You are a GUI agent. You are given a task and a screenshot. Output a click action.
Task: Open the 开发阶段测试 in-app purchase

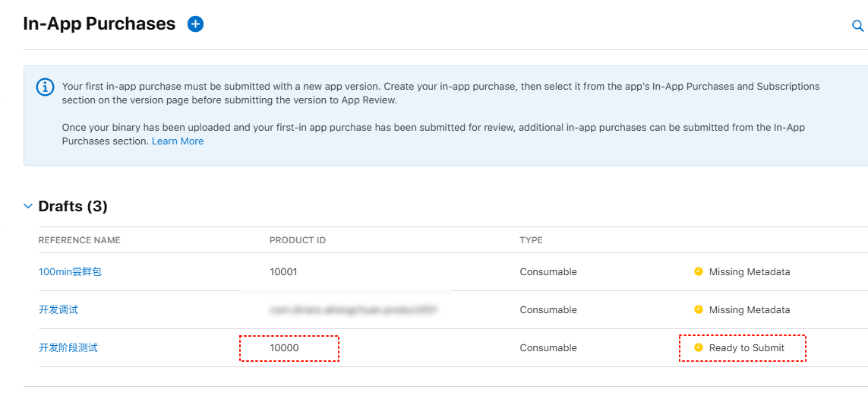coord(68,347)
